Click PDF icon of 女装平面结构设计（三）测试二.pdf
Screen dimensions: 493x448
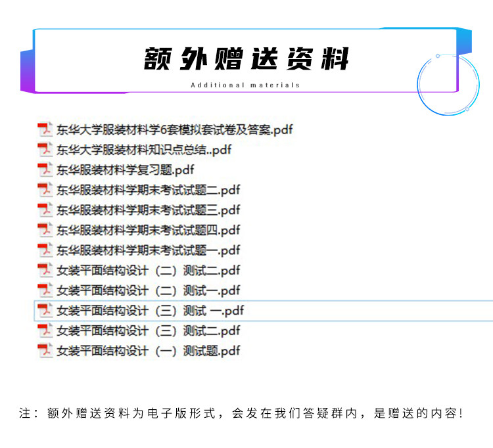(x=45, y=330)
